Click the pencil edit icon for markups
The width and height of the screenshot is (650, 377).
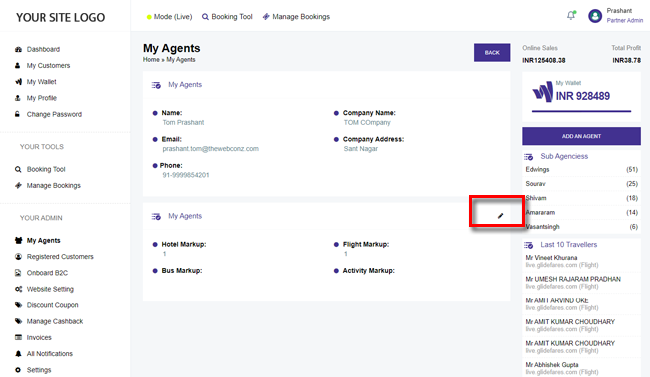coord(500,216)
